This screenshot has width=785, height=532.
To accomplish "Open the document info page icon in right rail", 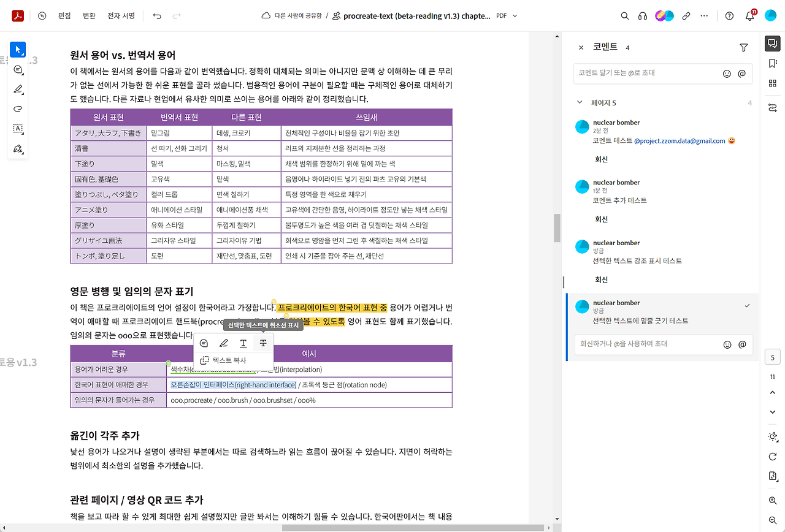I will coord(772,476).
